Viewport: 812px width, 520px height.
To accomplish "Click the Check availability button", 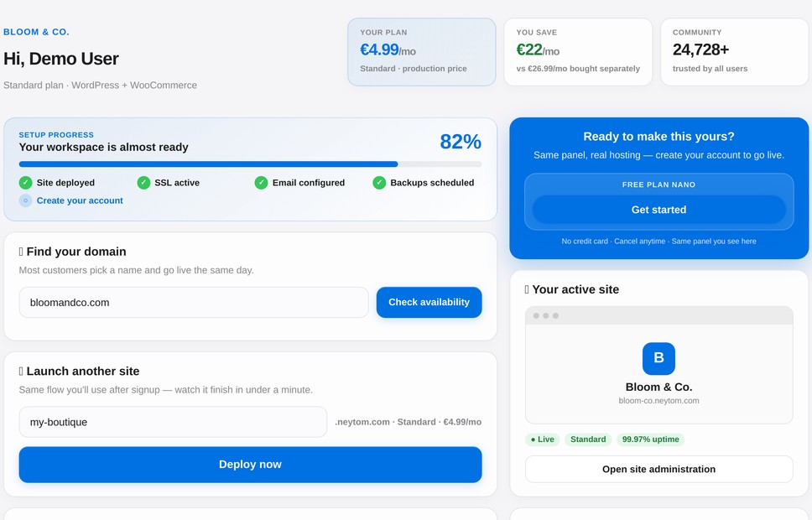I will pos(429,303).
